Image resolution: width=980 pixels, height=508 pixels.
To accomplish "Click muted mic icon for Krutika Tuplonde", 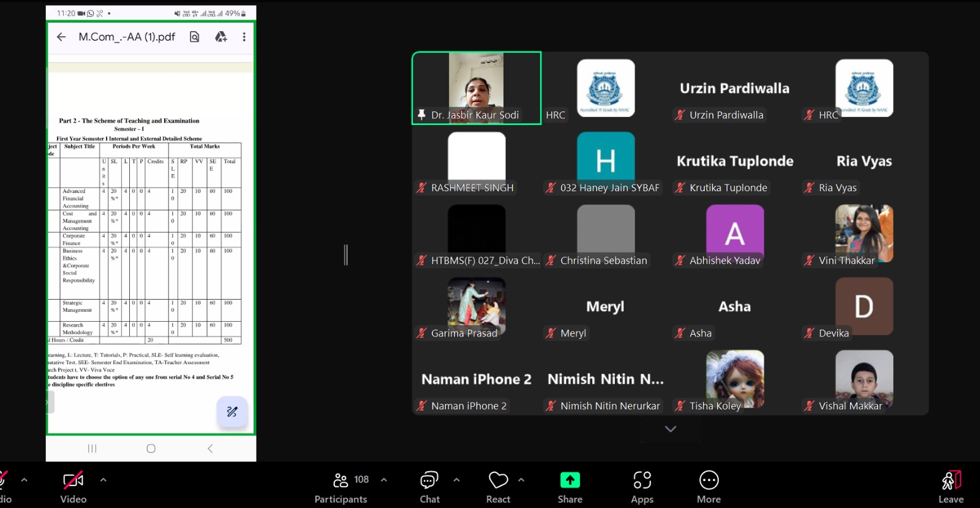I will point(680,188).
